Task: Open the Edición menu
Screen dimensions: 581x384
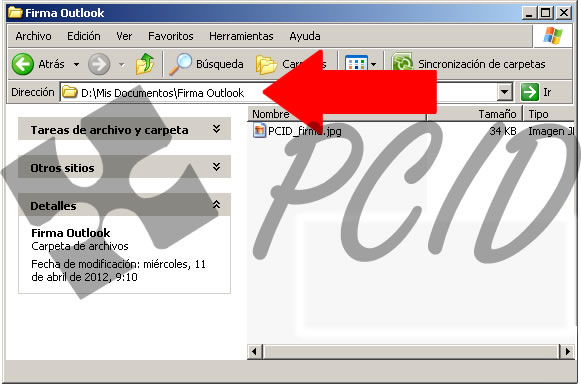Action: (x=84, y=36)
